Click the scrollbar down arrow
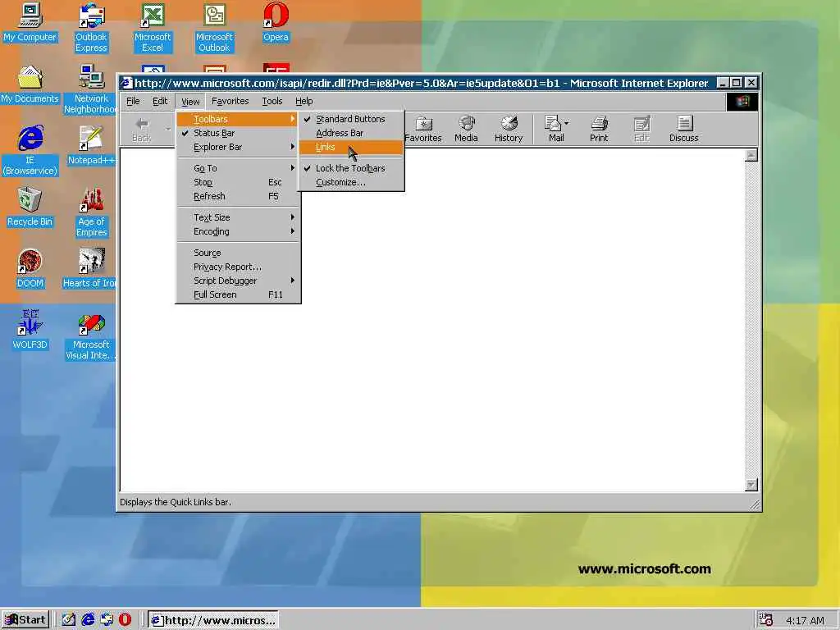Viewport: 840px width, 630px height. [x=751, y=484]
